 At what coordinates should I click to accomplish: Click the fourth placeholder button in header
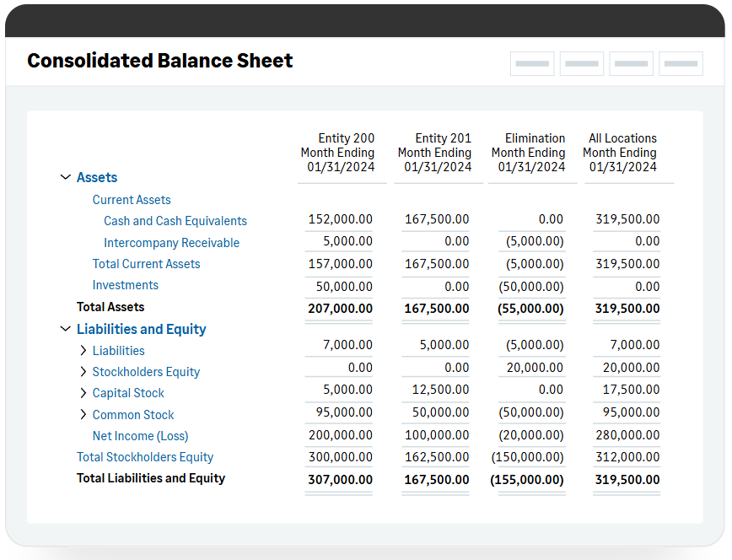681,63
